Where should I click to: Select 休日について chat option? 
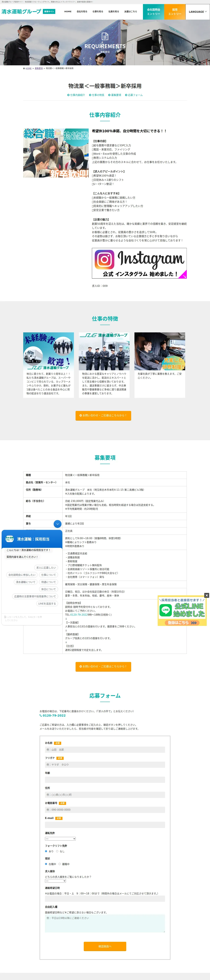pyautogui.click(x=48, y=589)
